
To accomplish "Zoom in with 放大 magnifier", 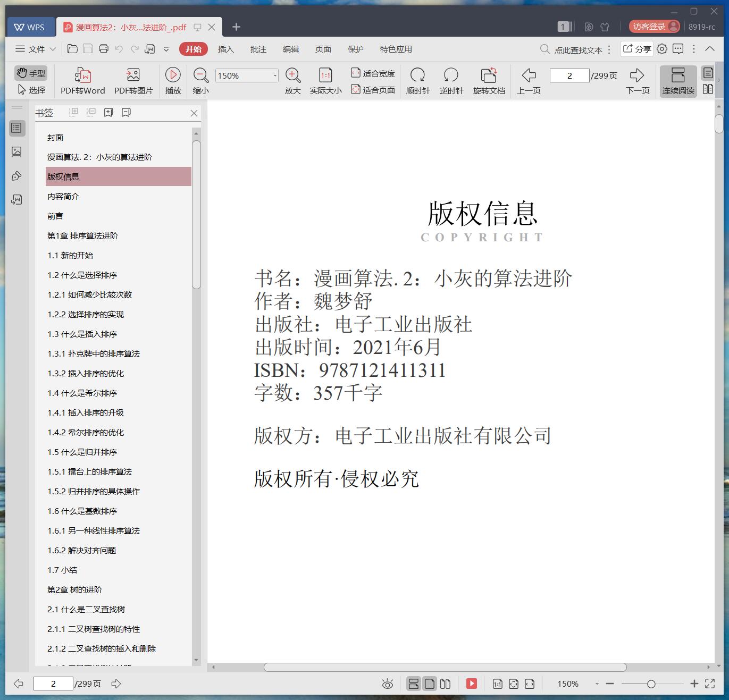I will point(293,81).
